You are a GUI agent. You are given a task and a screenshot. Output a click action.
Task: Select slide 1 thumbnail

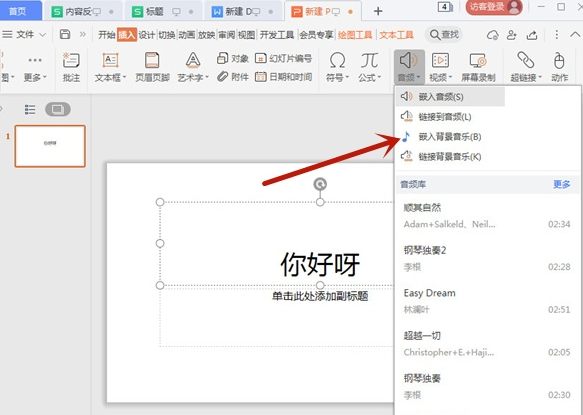[50, 146]
